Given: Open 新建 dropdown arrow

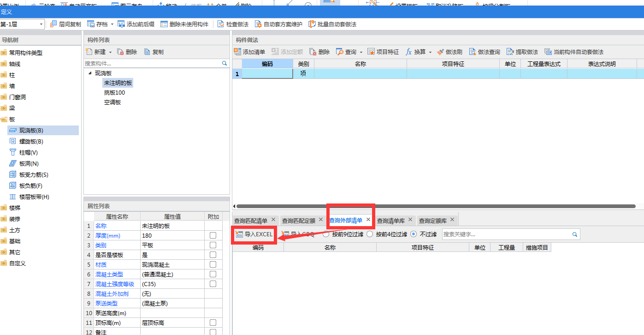Looking at the screenshot, I should [110, 52].
